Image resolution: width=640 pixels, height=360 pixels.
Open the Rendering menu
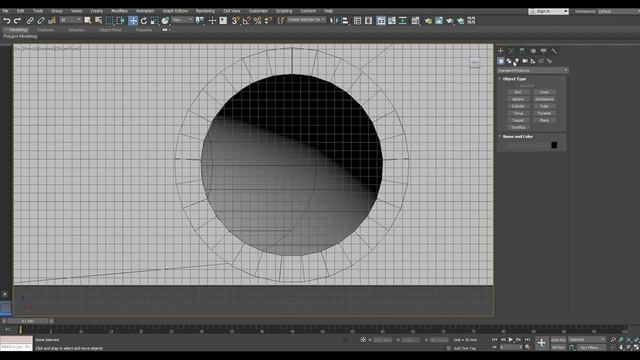pyautogui.click(x=205, y=11)
